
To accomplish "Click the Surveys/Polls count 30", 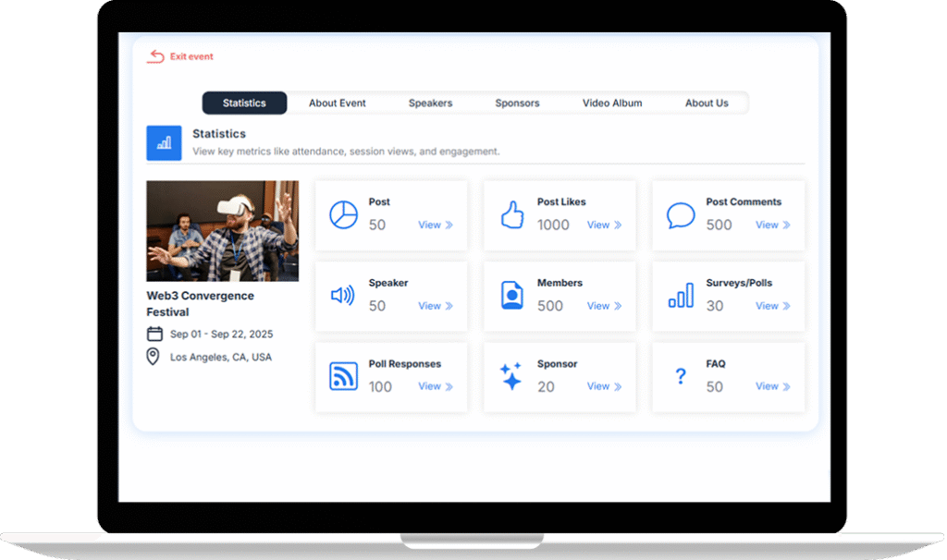I will [x=715, y=306].
